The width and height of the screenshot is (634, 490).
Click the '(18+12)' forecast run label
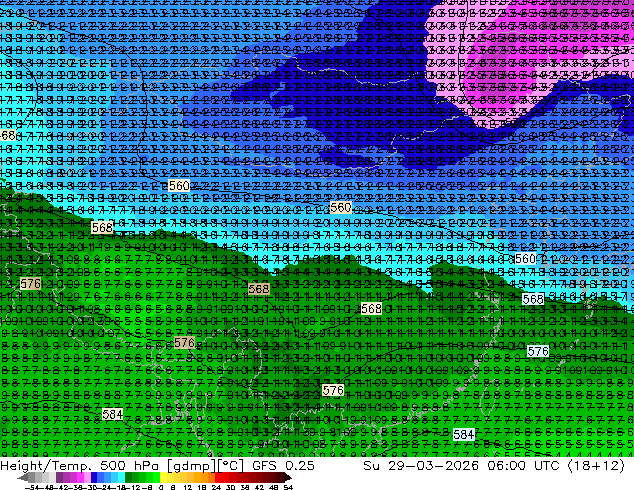(596, 466)
